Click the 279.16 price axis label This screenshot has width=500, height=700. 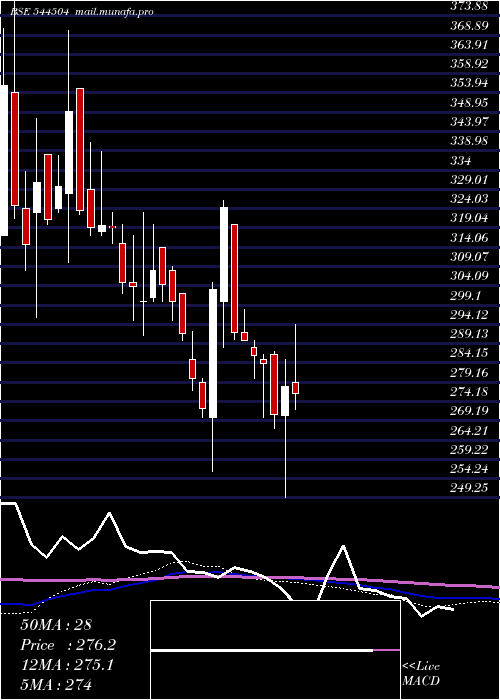coord(469,372)
